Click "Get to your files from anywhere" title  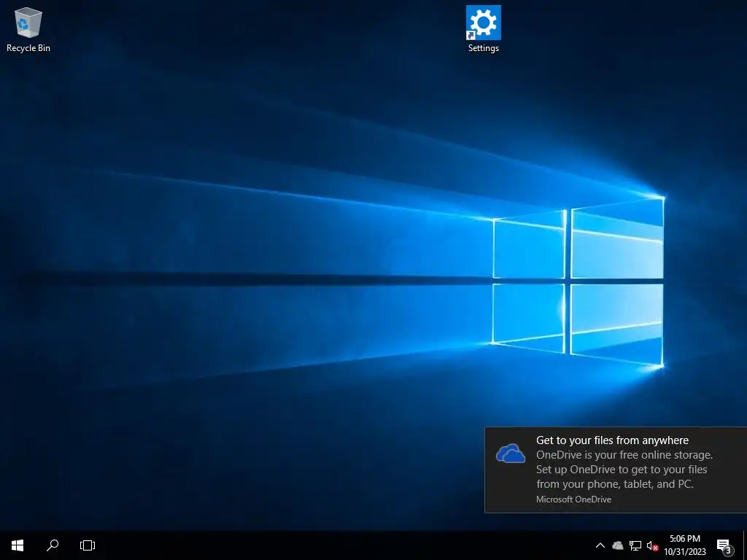point(612,440)
